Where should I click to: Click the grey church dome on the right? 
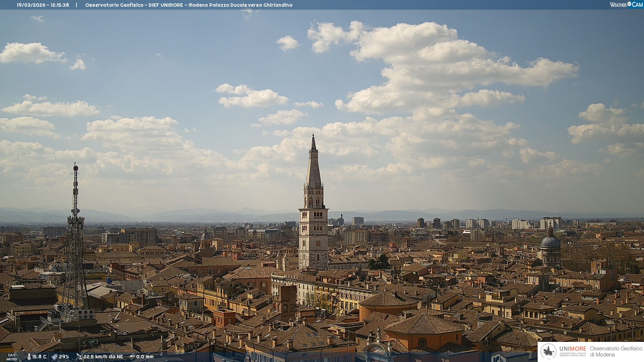click(x=550, y=242)
